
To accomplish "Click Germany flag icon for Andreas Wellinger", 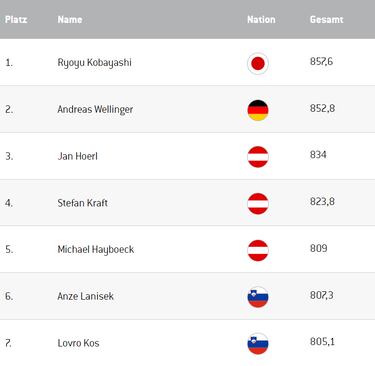I will pos(258,110).
